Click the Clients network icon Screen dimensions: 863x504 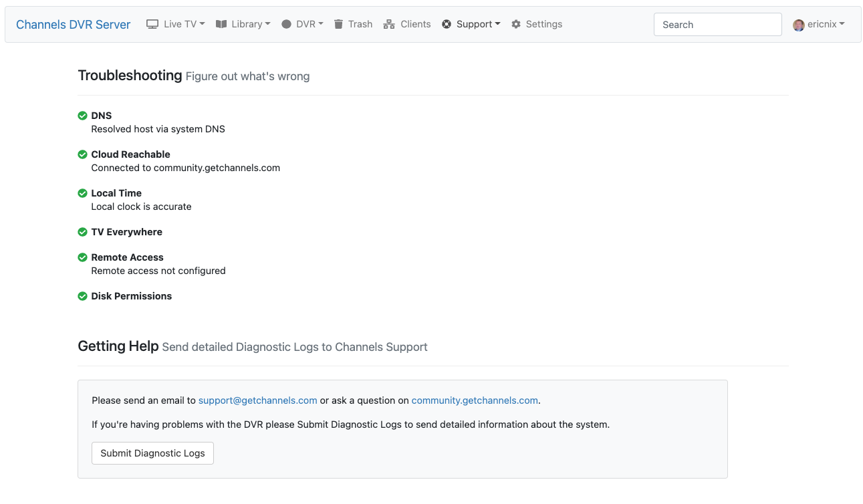pyautogui.click(x=389, y=24)
